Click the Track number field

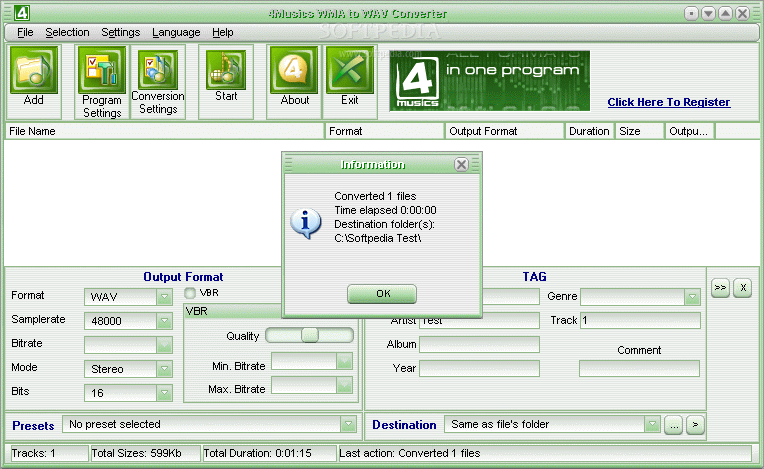[640, 320]
